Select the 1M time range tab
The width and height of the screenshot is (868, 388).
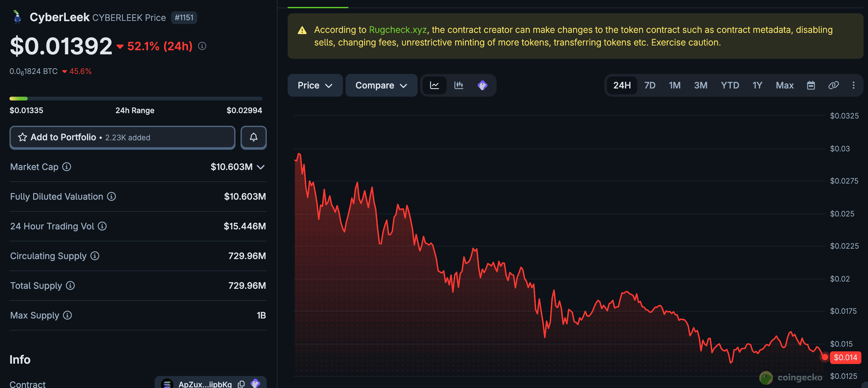[675, 85]
